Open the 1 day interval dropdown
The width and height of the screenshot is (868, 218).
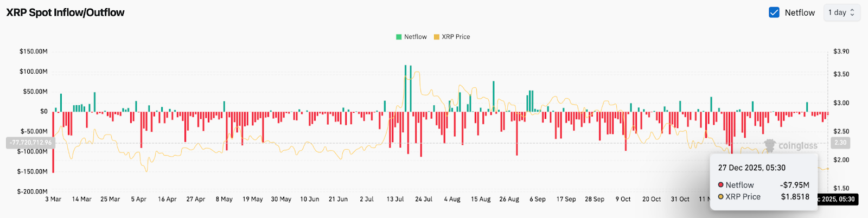coord(841,12)
